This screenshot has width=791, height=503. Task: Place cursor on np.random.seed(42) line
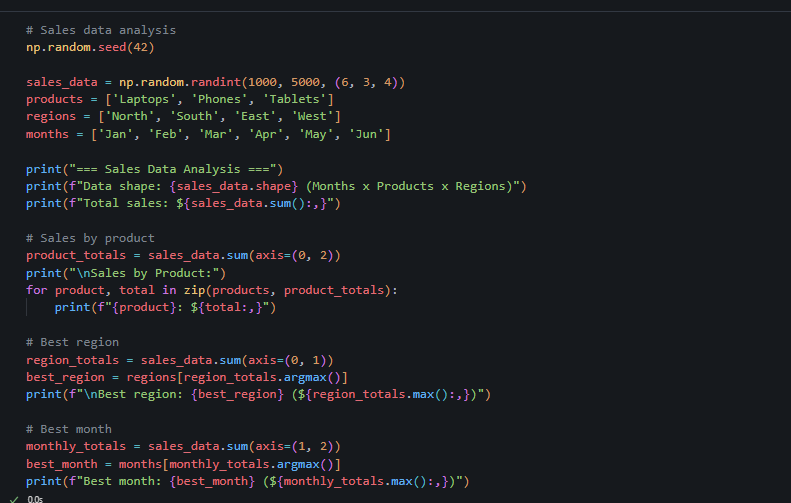pyautogui.click(x=90, y=47)
